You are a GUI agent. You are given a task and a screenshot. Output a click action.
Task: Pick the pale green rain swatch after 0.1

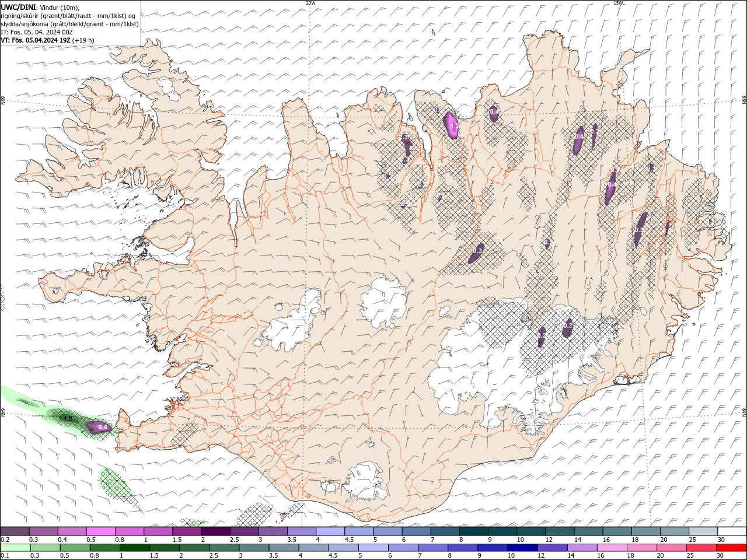click(x=15, y=548)
